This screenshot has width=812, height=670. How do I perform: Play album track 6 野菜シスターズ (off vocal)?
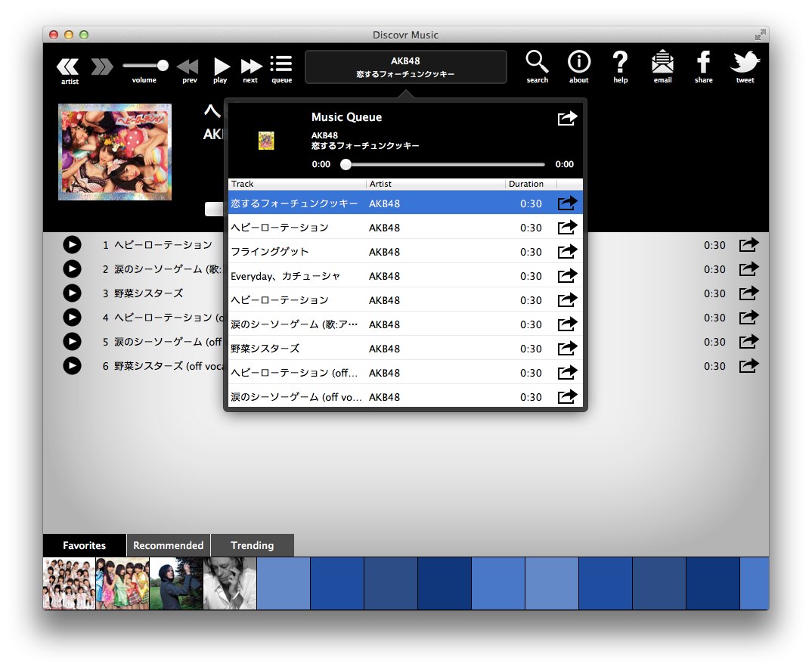(x=72, y=365)
